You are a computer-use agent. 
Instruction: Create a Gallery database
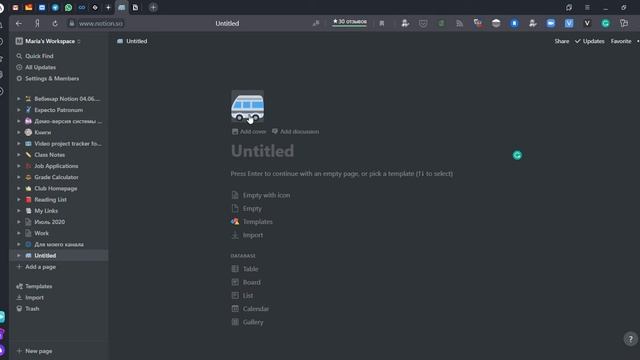247,322
